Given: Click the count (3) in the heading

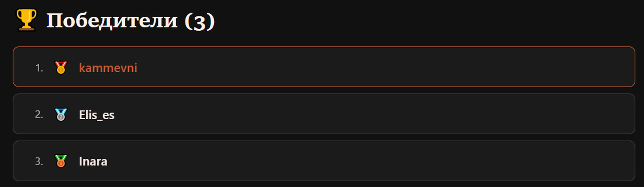Looking at the screenshot, I should pyautogui.click(x=200, y=22).
